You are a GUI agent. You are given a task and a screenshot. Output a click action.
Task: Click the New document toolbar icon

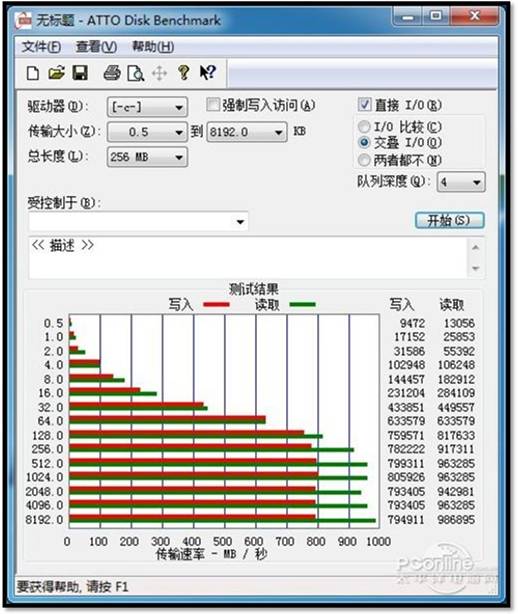[x=33, y=73]
